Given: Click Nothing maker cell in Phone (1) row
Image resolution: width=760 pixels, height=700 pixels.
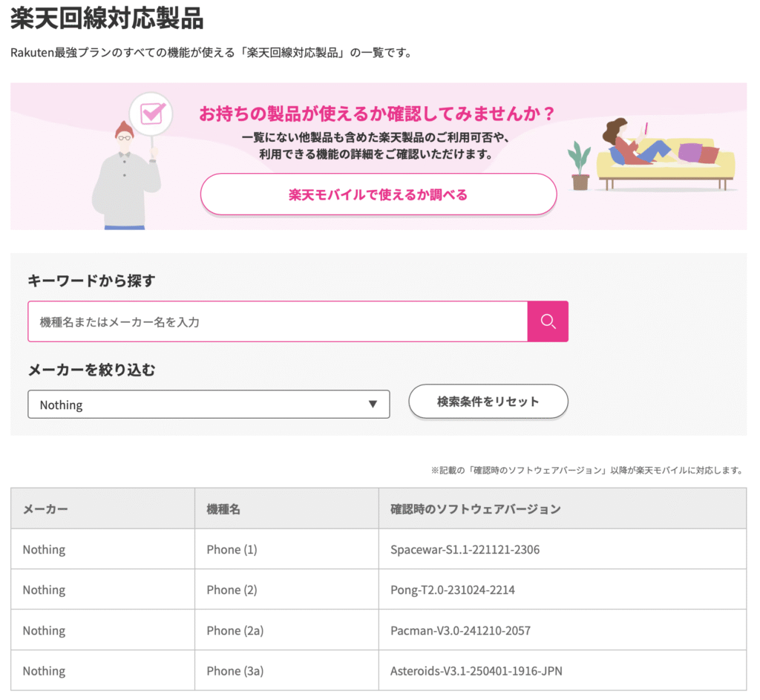Looking at the screenshot, I should coord(102,549).
